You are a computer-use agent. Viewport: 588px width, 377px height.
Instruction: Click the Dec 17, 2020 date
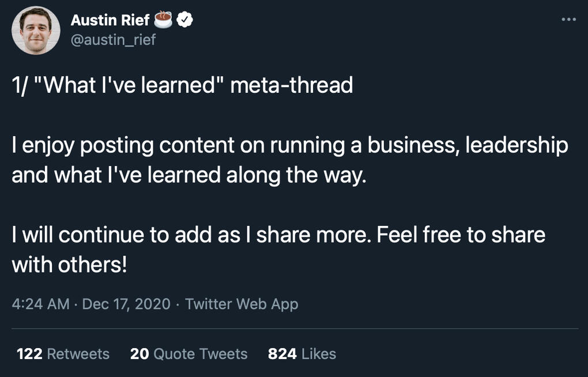pyautogui.click(x=126, y=304)
